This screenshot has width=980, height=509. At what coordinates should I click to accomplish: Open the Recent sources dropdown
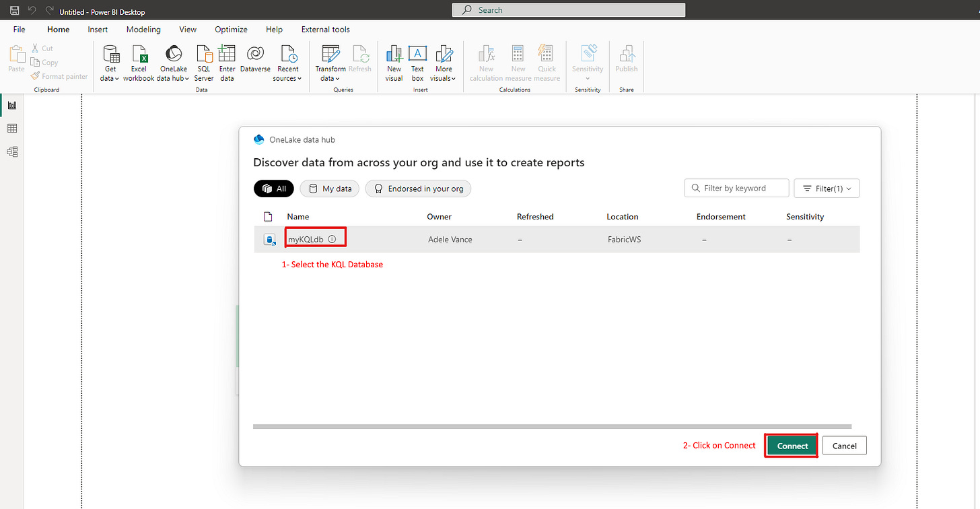coord(287,62)
